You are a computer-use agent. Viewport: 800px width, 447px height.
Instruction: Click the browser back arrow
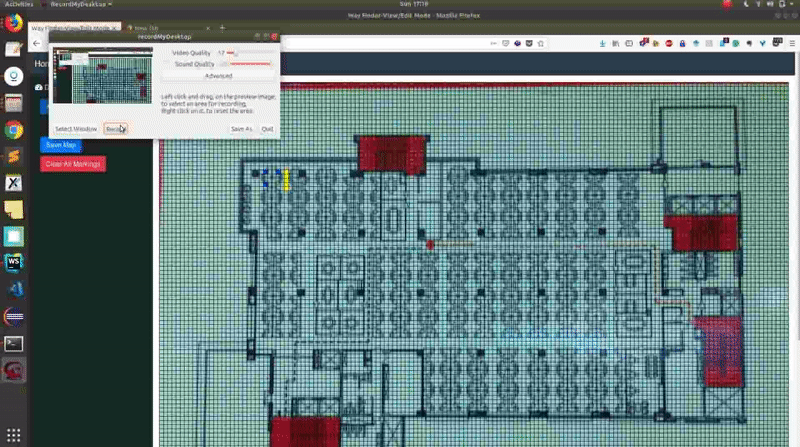tap(37, 44)
